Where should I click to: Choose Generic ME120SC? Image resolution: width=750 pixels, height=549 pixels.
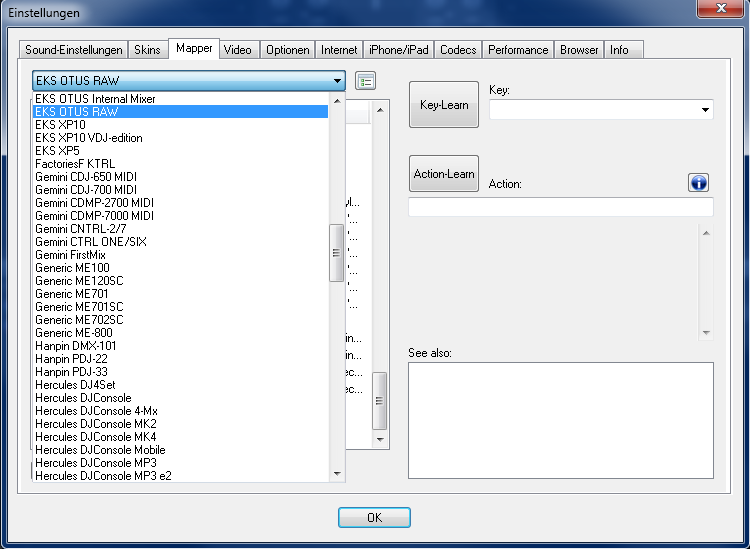[181, 281]
